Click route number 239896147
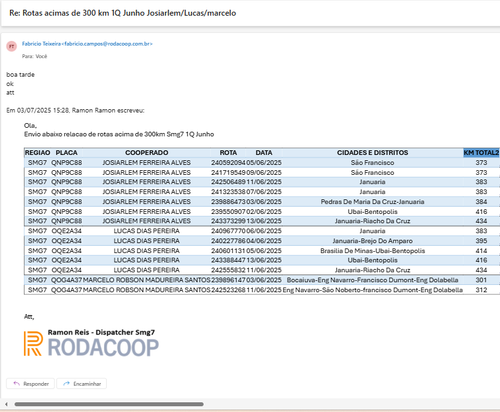The height and width of the screenshot is (412, 500). point(228,280)
